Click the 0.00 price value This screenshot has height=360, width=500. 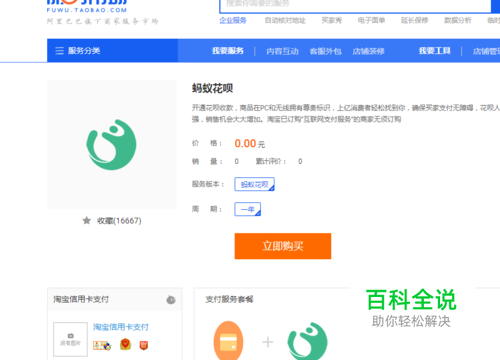tap(245, 143)
